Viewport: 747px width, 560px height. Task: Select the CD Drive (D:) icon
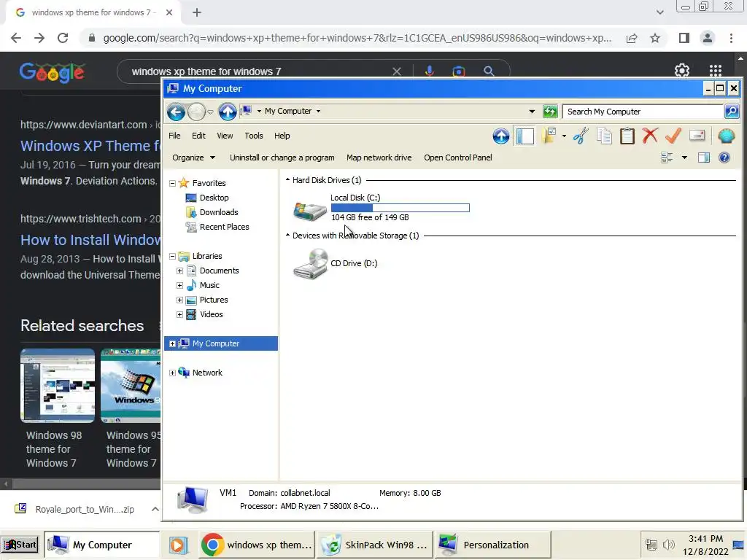[x=311, y=264]
